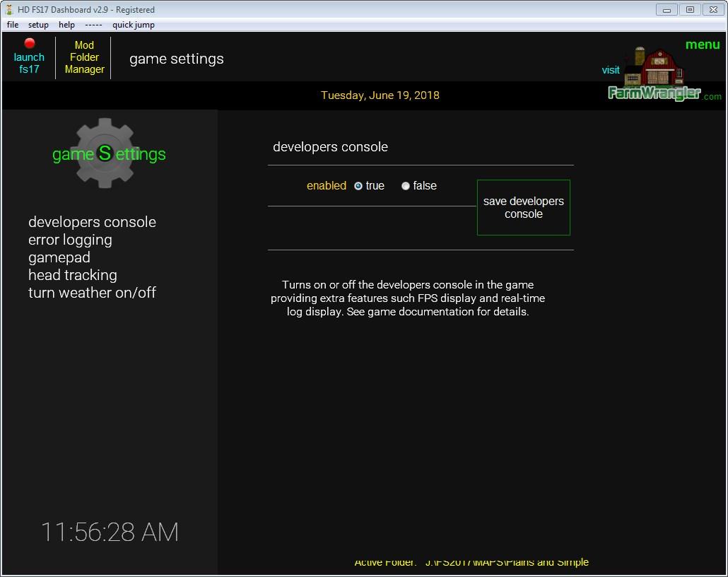Select turn weather on/off option
Viewport: 728px width, 577px height.
[92, 293]
